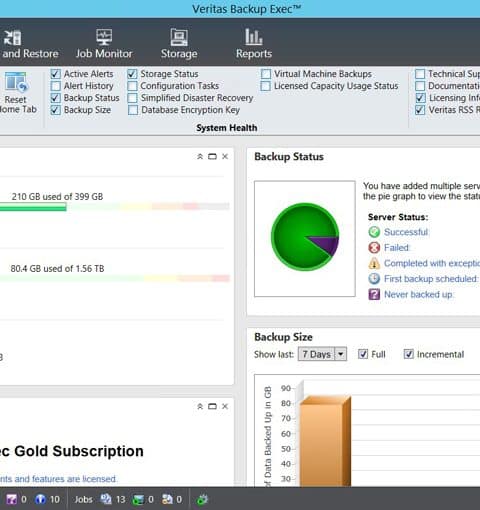The height and width of the screenshot is (510, 480).
Task: Click the red Failed X icon
Action: [x=374, y=247]
